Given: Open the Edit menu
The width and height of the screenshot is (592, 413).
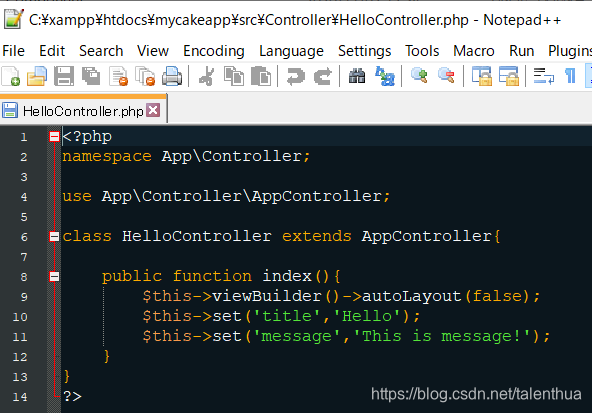Looking at the screenshot, I should [x=52, y=51].
